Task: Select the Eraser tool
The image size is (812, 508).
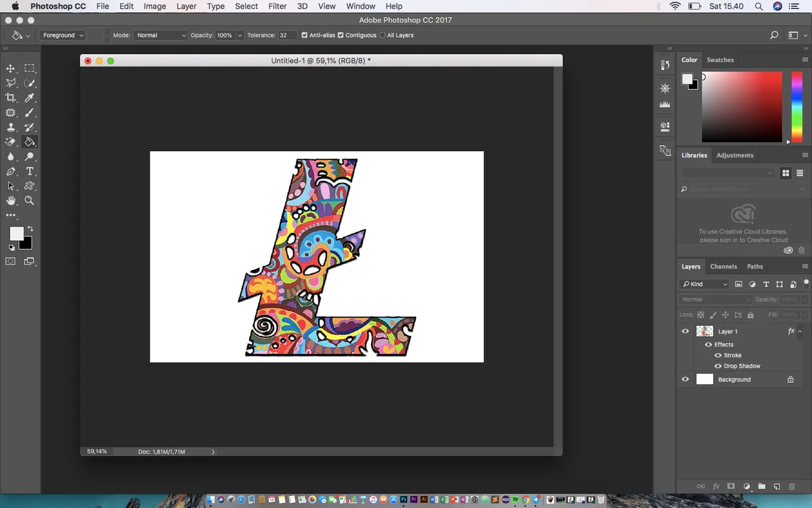Action: pyautogui.click(x=11, y=142)
